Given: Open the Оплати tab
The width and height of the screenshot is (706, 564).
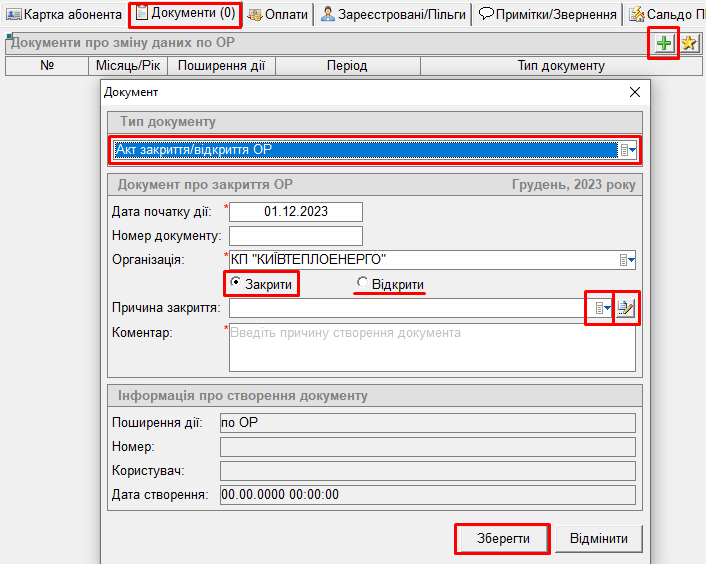Looking at the screenshot, I should pos(277,14).
